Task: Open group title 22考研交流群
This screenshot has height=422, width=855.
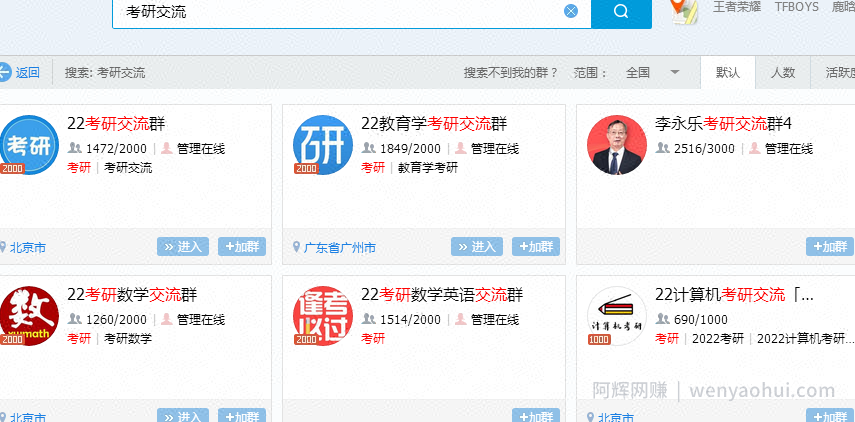Action: coord(116,124)
